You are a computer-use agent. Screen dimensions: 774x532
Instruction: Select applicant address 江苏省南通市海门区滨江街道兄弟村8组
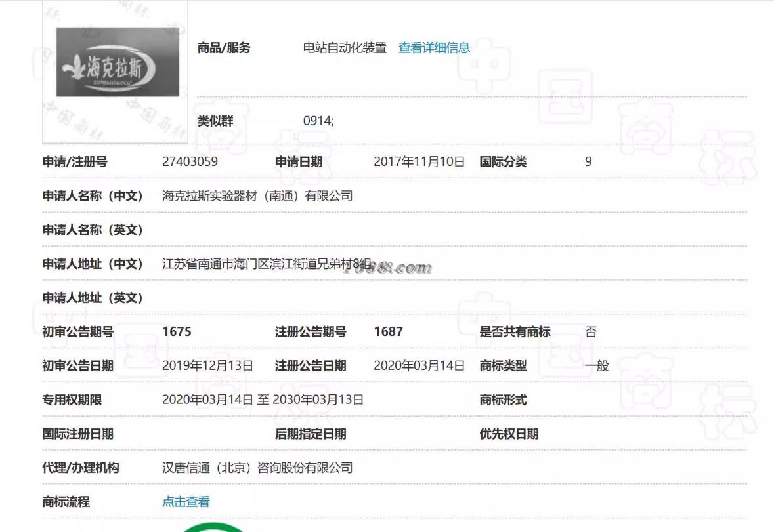pos(267,264)
